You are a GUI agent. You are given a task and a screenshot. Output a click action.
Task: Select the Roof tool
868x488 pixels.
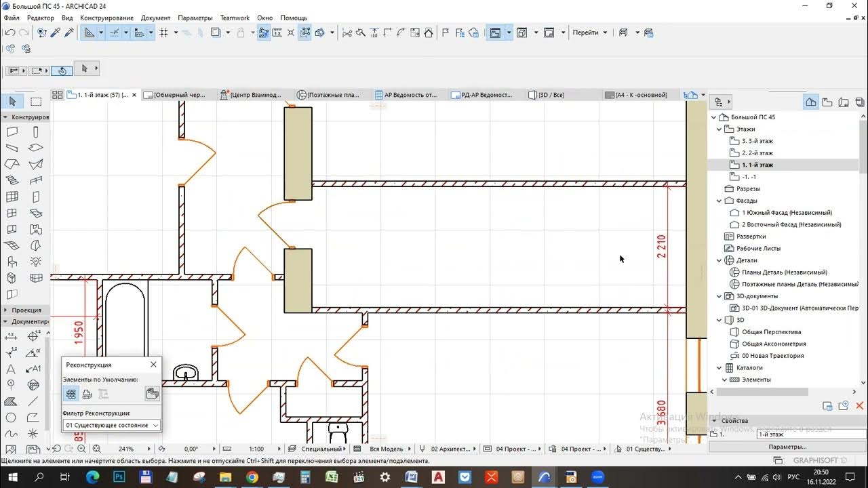[x=12, y=165]
